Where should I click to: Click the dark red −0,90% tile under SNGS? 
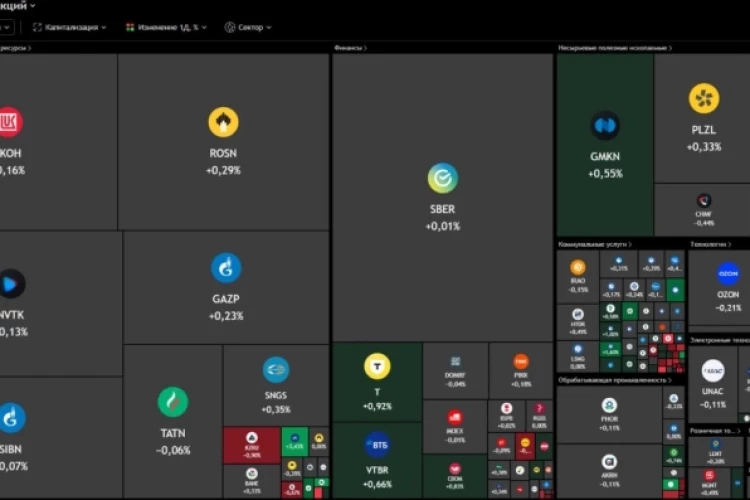tap(252, 445)
